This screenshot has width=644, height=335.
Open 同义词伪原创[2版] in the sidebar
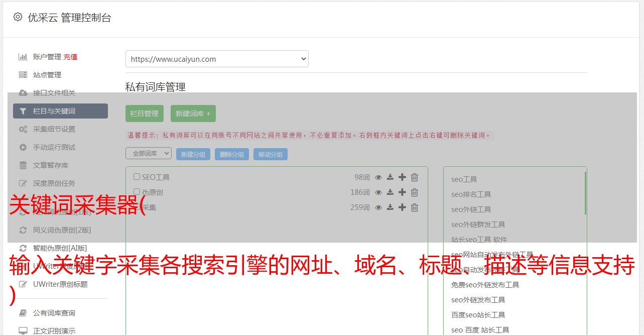coord(62,230)
